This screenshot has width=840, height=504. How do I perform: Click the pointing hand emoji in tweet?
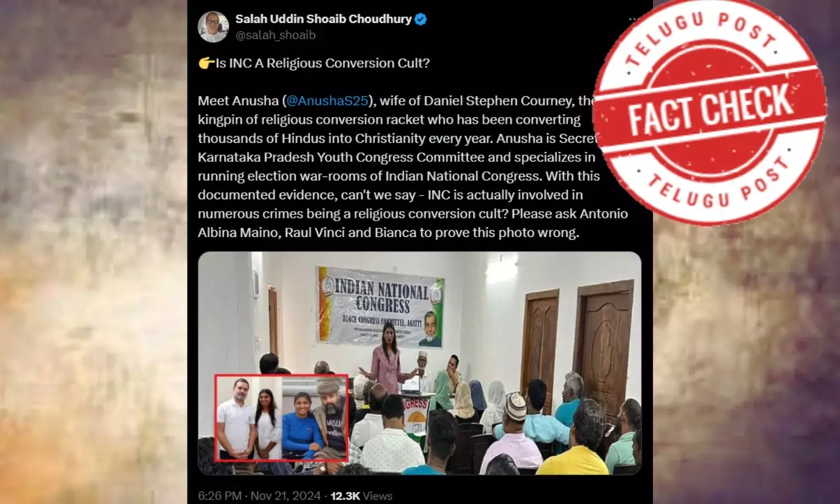pos(206,63)
